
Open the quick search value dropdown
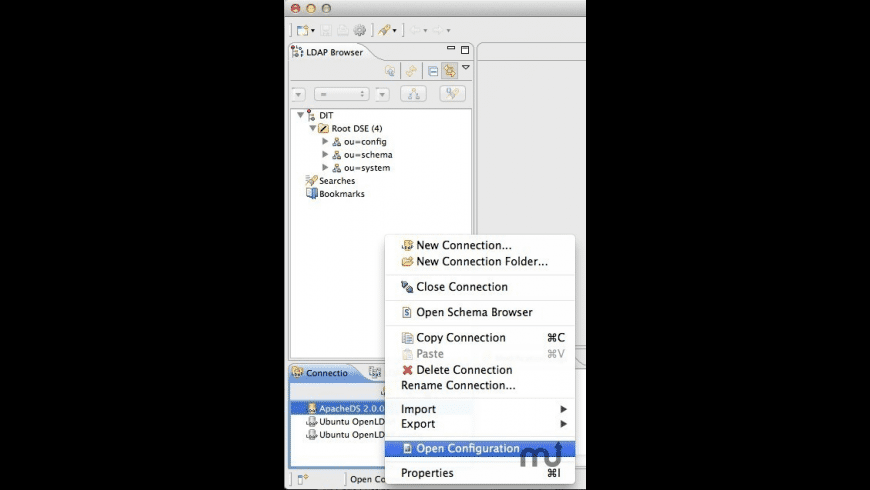382,94
